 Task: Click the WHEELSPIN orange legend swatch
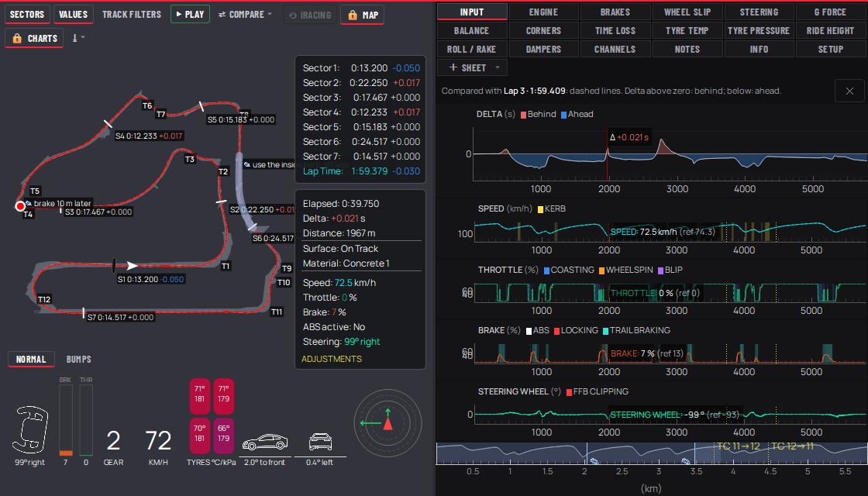tap(601, 270)
